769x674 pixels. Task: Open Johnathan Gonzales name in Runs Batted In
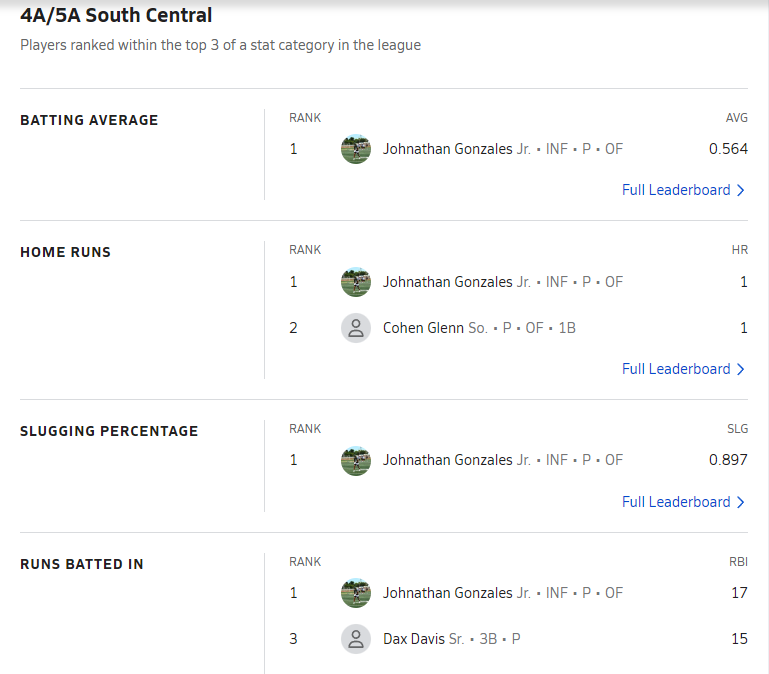pos(447,593)
